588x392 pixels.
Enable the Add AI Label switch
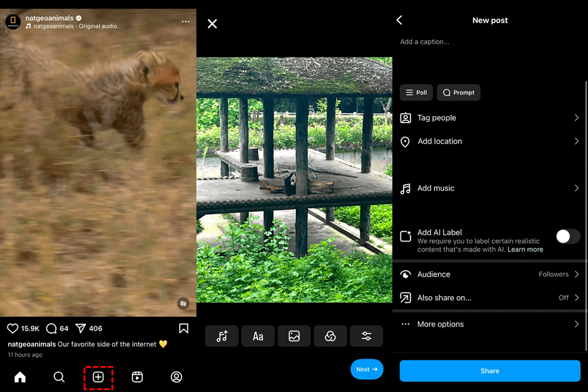568,237
